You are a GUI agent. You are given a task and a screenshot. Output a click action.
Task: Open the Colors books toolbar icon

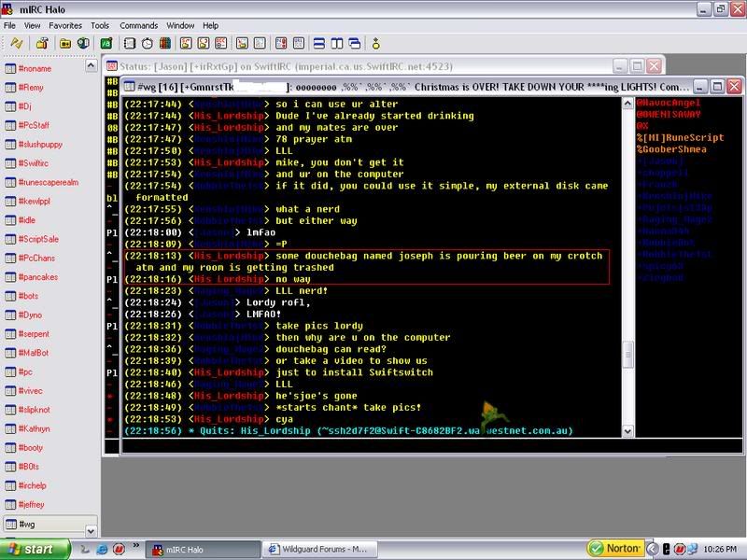click(165, 43)
